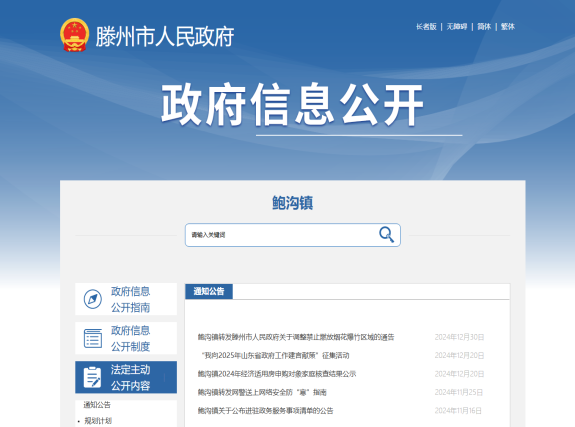Open the 通知公告 tab
The width and height of the screenshot is (575, 427).
tap(209, 291)
